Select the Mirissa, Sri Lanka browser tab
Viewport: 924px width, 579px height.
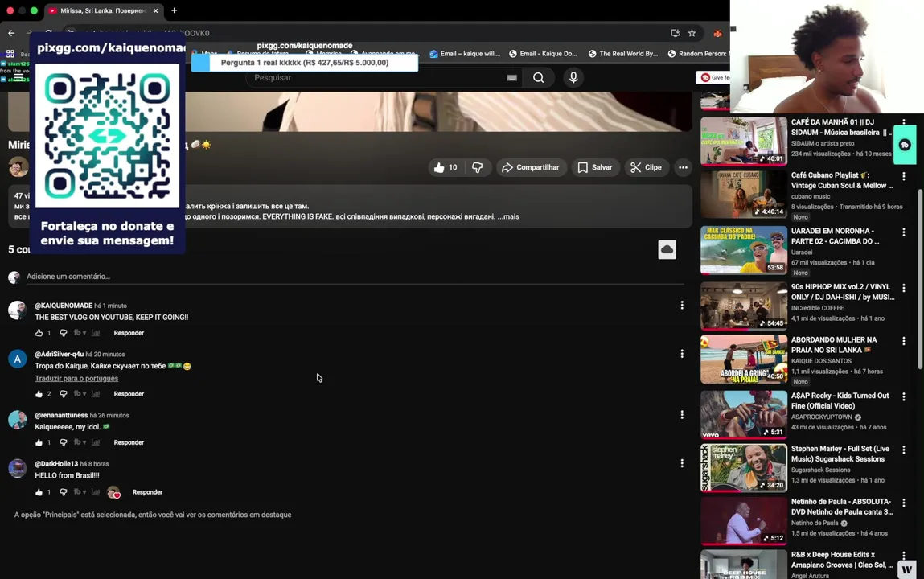click(103, 10)
